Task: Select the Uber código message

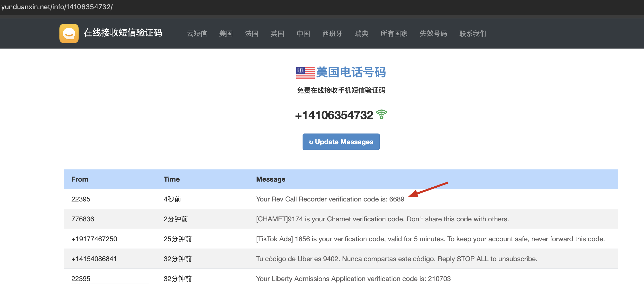Action: (397, 259)
